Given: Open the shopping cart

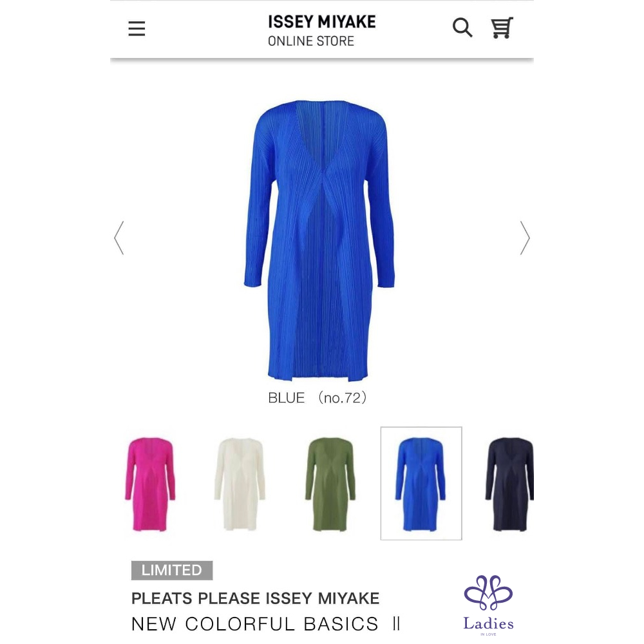Looking at the screenshot, I should [502, 28].
